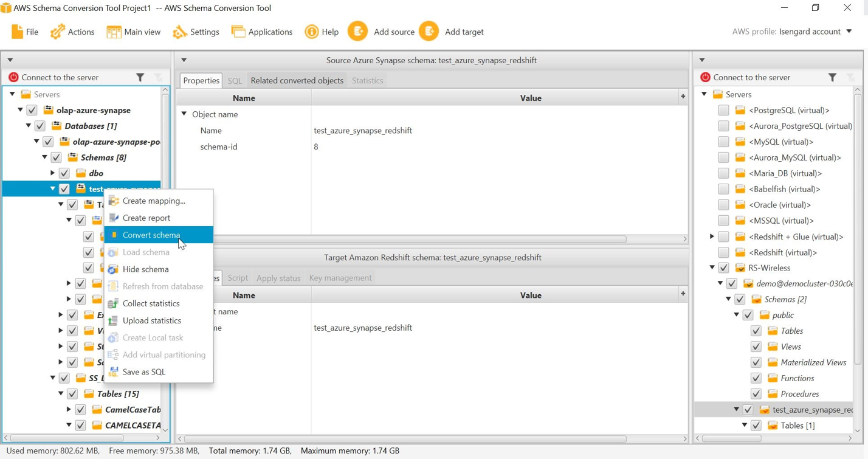Image resolution: width=868 pixels, height=459 pixels.
Task: Click the plus button in source properties header
Action: click(x=683, y=97)
